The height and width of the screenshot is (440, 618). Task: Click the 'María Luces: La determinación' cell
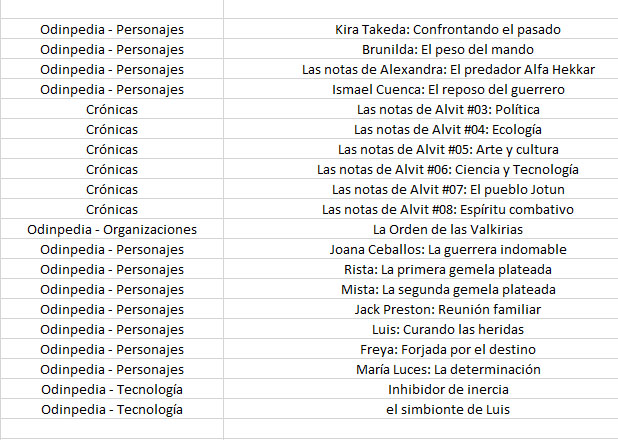click(x=448, y=370)
